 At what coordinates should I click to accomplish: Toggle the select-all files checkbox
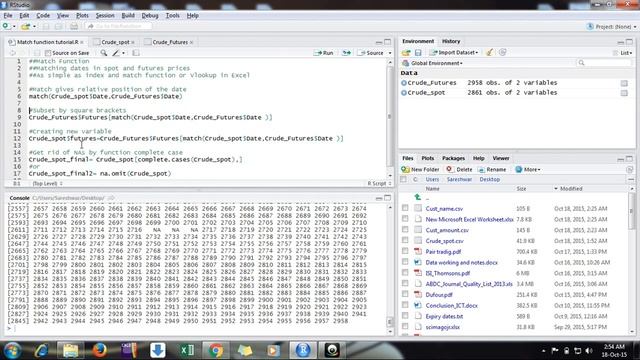click(404, 179)
